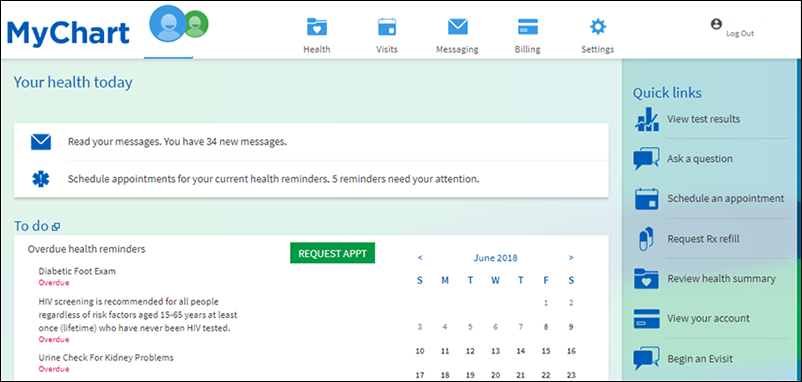Select the HIV screening reminder text
Image resolution: width=802 pixels, height=382 pixels.
pyautogui.click(x=138, y=315)
